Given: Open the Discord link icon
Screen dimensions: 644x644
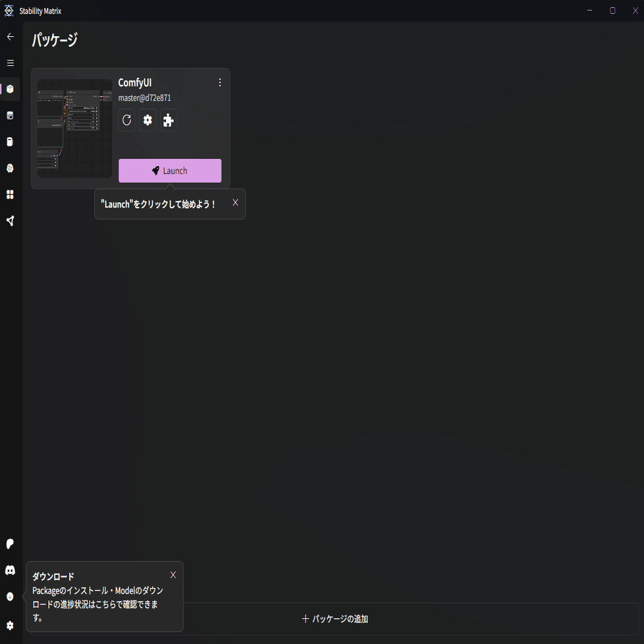Looking at the screenshot, I should click(11, 570).
